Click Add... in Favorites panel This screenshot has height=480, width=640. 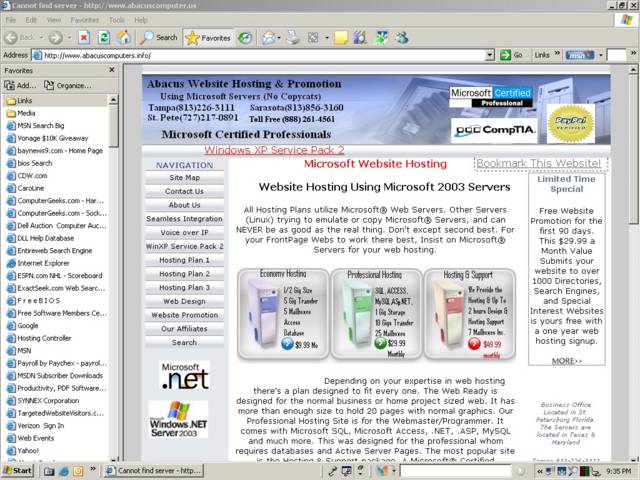[20, 85]
